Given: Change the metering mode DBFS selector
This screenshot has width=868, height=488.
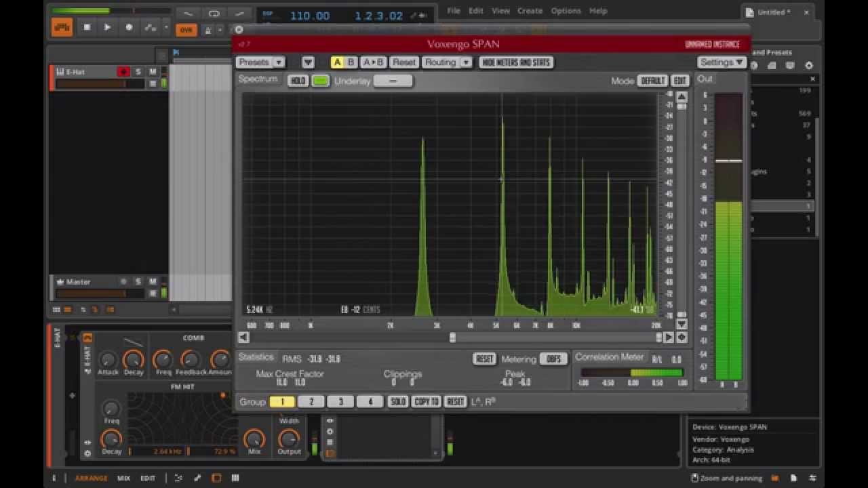Looking at the screenshot, I should [x=553, y=359].
